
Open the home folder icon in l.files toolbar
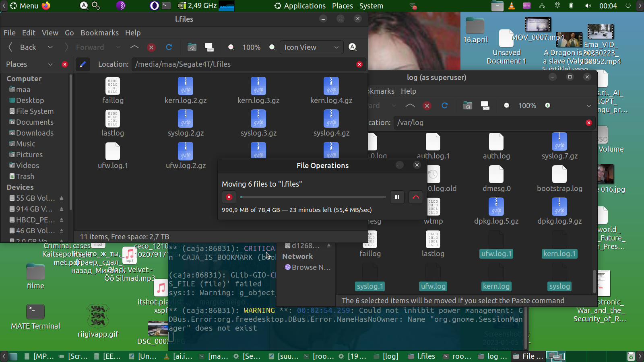pyautogui.click(x=192, y=47)
